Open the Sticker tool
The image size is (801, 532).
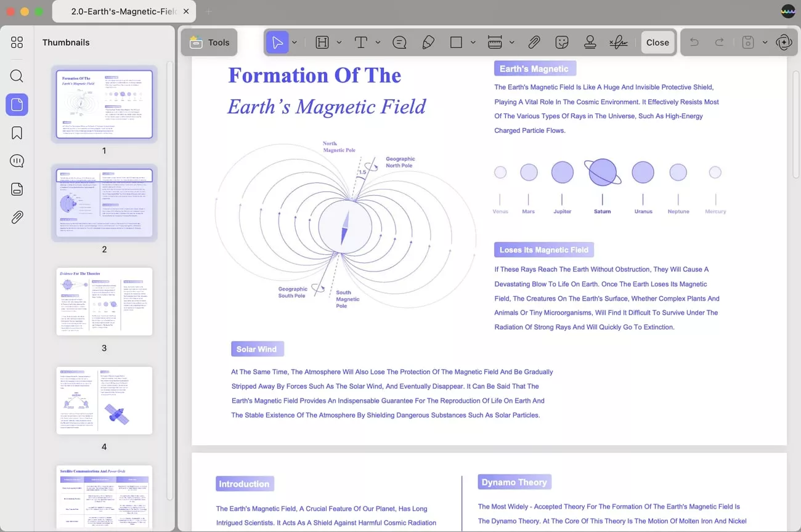tap(561, 42)
